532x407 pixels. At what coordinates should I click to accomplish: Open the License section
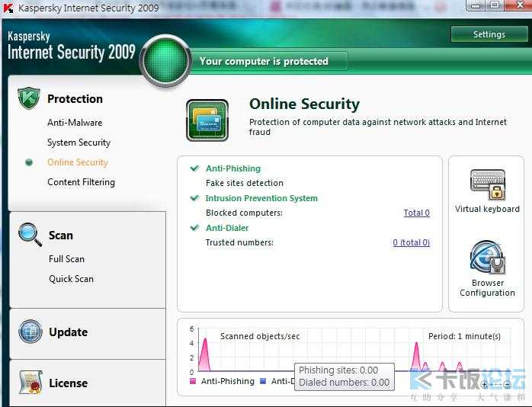pos(68,383)
